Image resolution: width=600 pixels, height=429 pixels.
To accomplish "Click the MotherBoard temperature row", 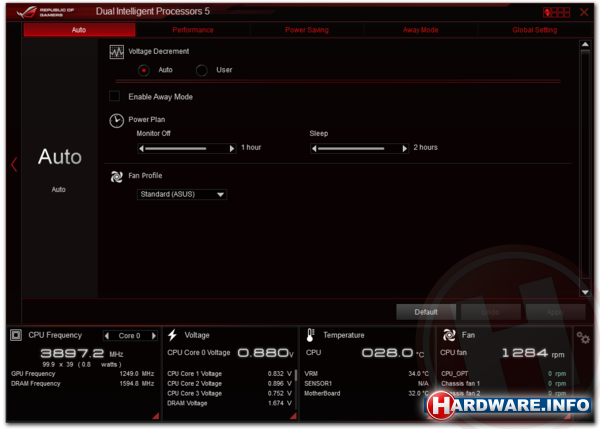I will [367, 393].
